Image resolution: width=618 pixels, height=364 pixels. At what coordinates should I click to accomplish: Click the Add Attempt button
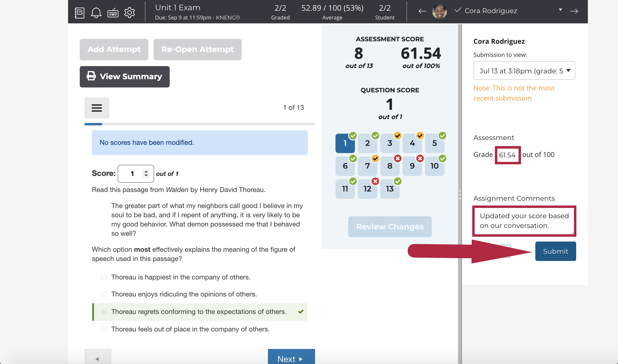pyautogui.click(x=114, y=49)
